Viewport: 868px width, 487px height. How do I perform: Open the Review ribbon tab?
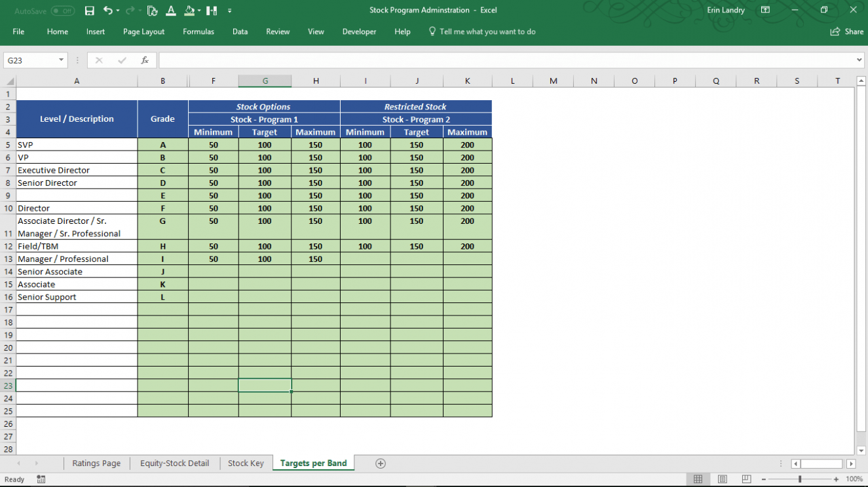tap(278, 31)
